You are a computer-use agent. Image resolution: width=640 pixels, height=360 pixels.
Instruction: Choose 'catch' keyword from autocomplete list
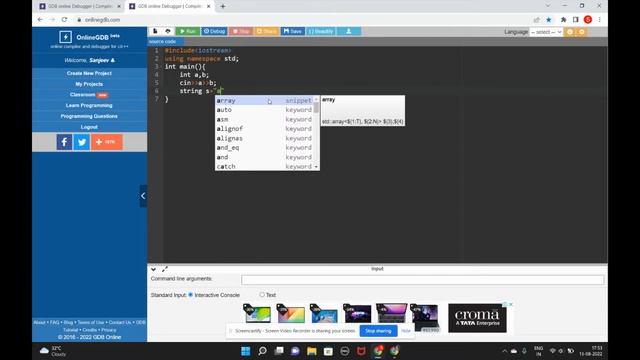[265, 167]
